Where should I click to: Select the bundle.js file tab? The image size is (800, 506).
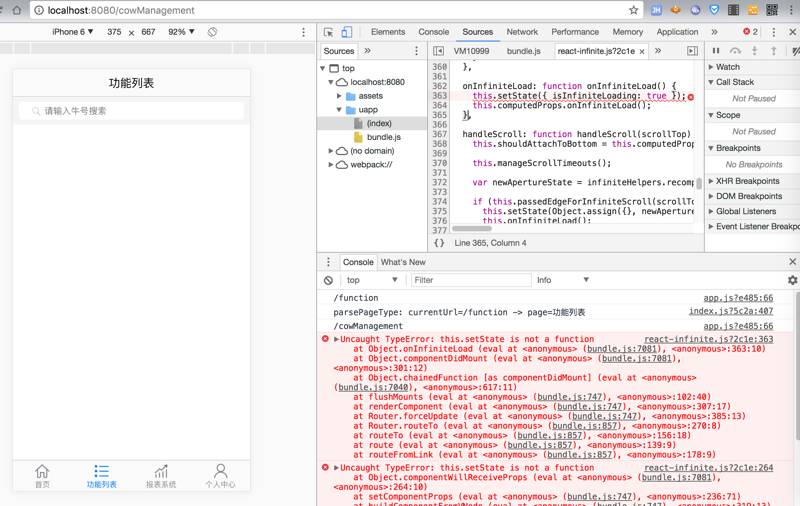[523, 51]
